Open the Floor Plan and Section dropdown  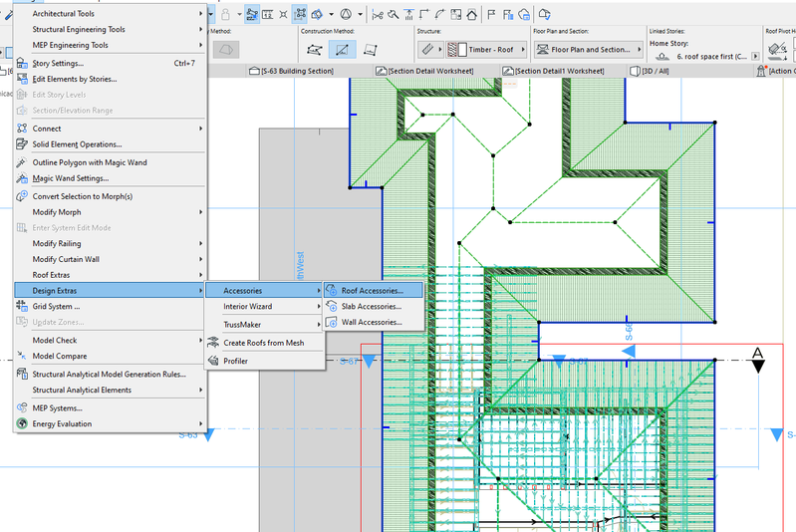click(x=588, y=49)
